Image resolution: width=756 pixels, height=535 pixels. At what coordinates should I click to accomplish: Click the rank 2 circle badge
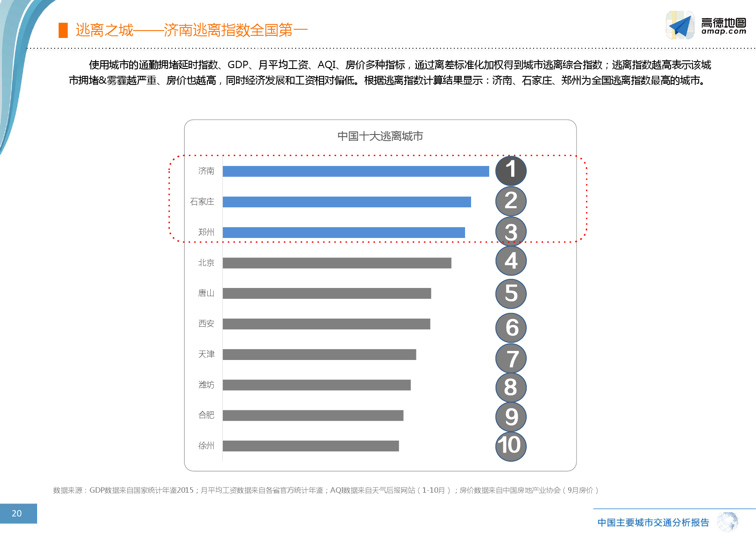pyautogui.click(x=511, y=201)
